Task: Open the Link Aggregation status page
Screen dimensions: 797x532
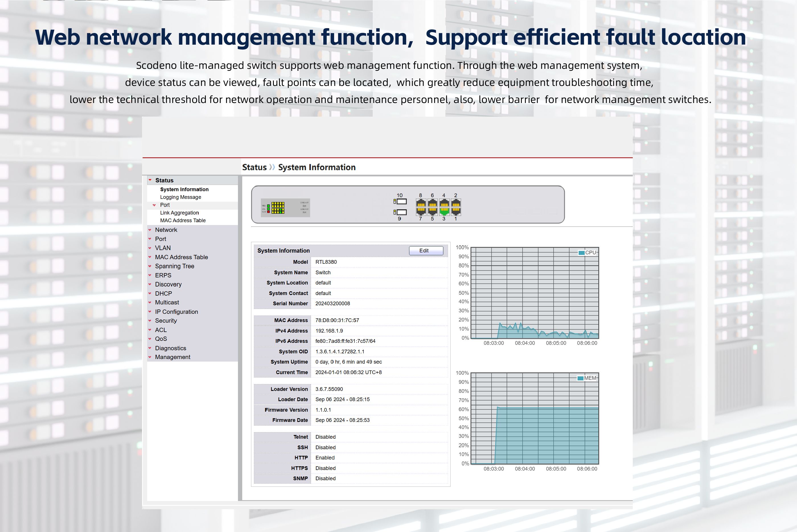Action: click(179, 213)
